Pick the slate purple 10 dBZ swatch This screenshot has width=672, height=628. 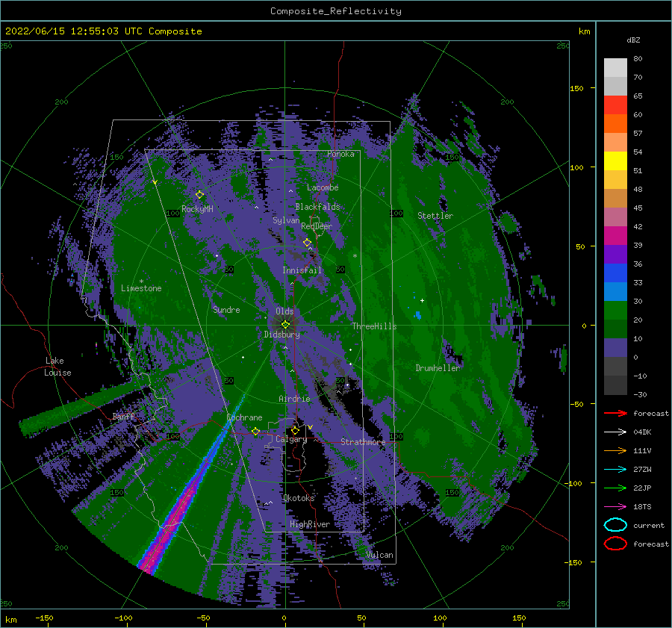click(615, 348)
